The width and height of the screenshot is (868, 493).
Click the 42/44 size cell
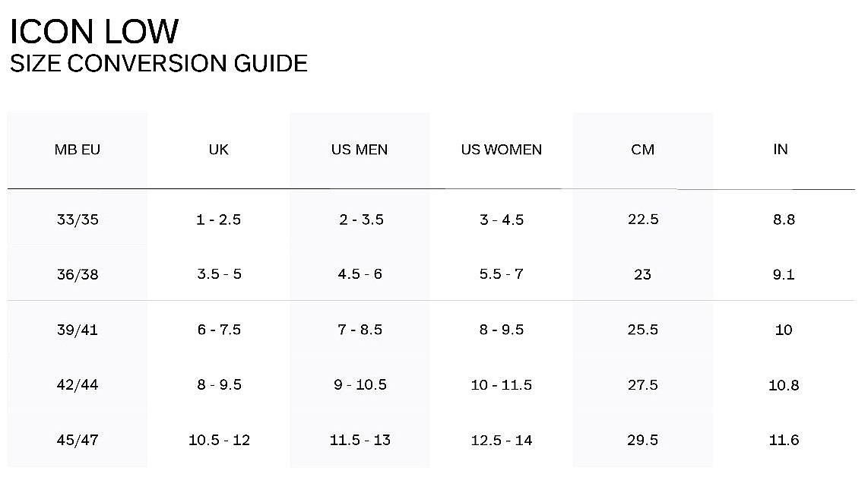pos(78,384)
